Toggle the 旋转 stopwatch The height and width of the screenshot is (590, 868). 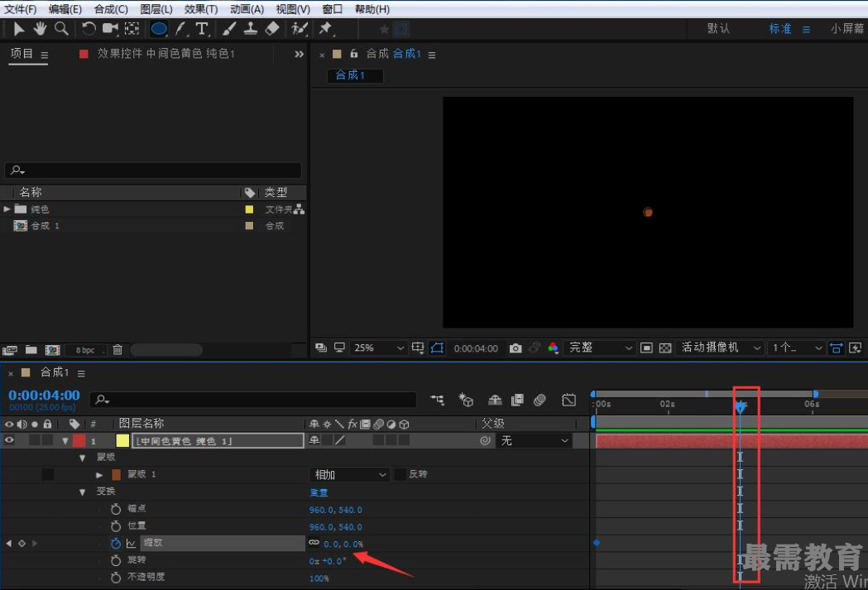[x=115, y=561]
